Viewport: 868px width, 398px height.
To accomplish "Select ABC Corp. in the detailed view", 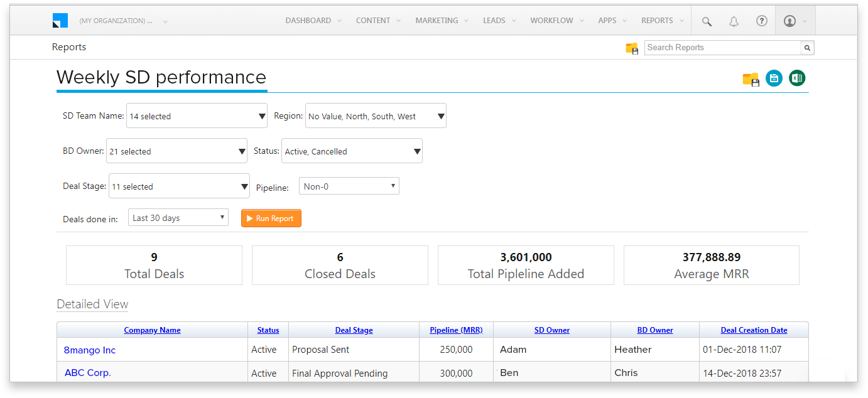I will (x=87, y=372).
